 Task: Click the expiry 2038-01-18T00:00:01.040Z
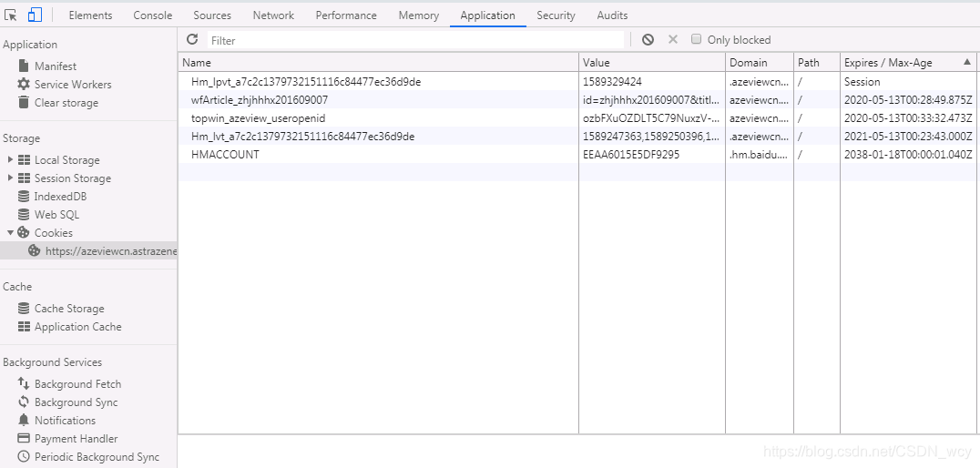[x=908, y=155]
